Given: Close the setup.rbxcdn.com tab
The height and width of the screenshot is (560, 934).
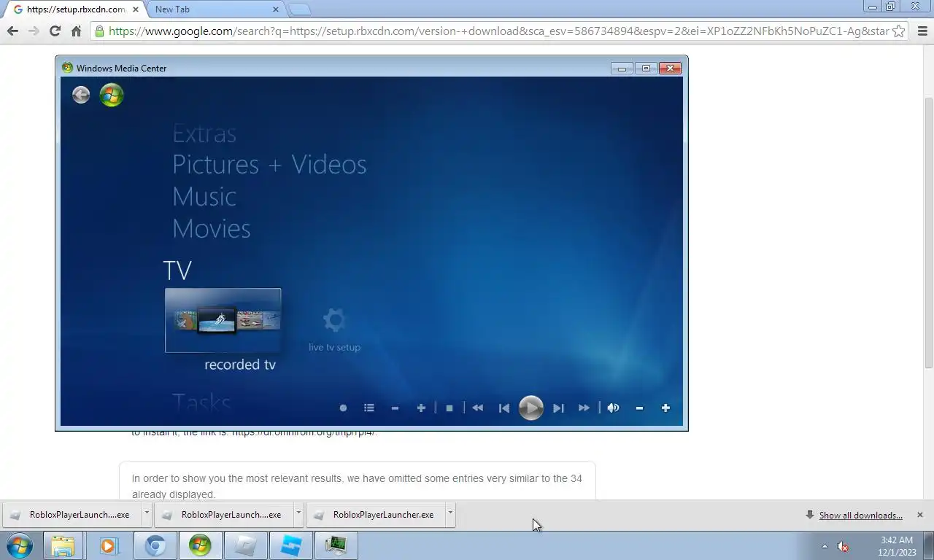Looking at the screenshot, I should click(x=135, y=9).
